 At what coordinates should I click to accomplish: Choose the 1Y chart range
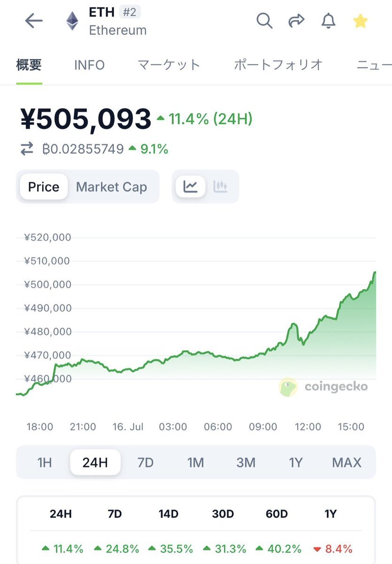295,462
